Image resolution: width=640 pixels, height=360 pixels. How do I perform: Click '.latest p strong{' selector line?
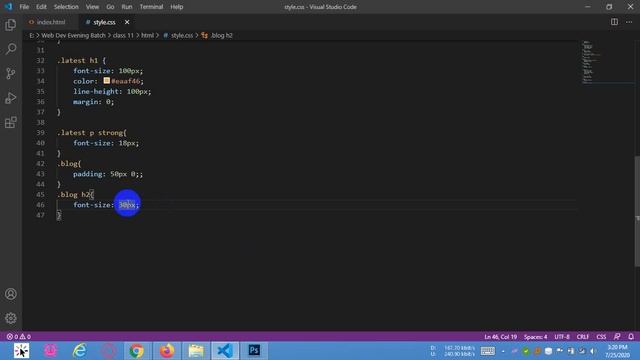click(x=92, y=133)
